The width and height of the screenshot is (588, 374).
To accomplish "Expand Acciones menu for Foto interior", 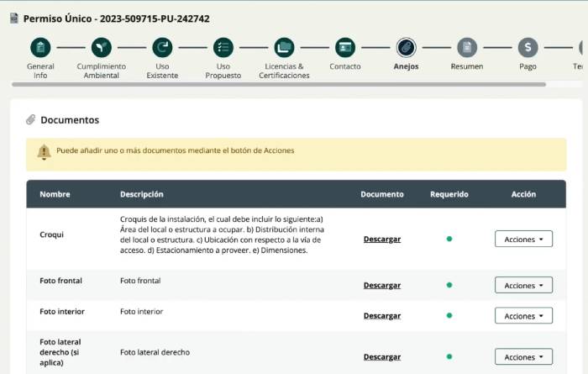I will pyautogui.click(x=523, y=316).
